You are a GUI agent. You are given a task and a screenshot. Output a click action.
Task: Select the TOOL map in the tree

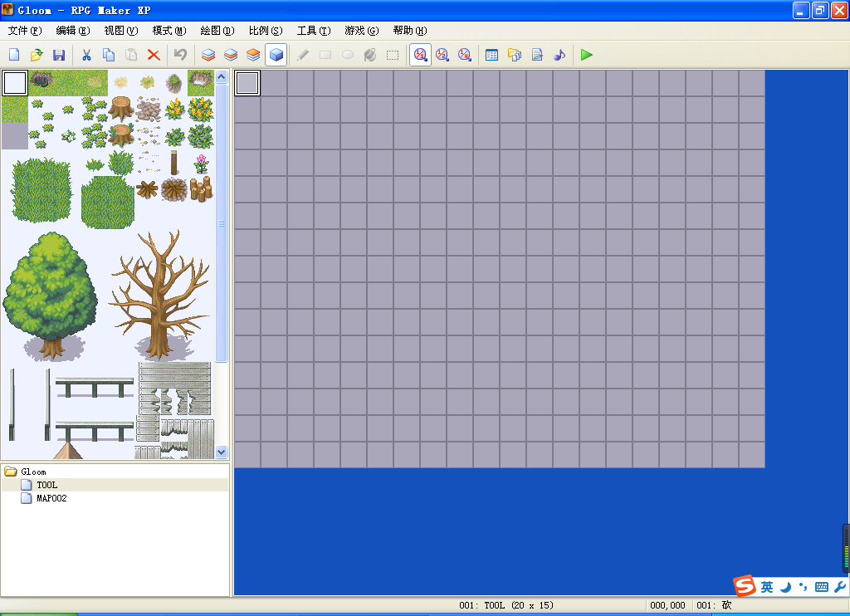[x=46, y=485]
